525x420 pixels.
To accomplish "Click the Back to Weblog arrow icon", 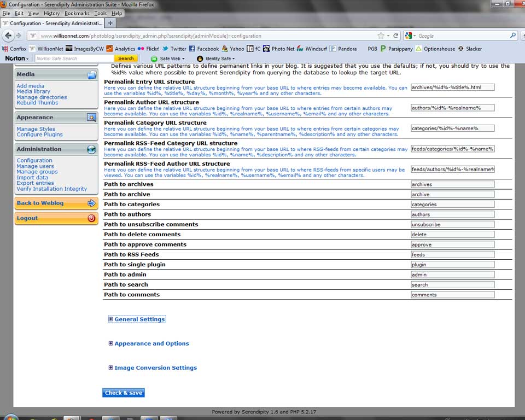I will (91, 203).
